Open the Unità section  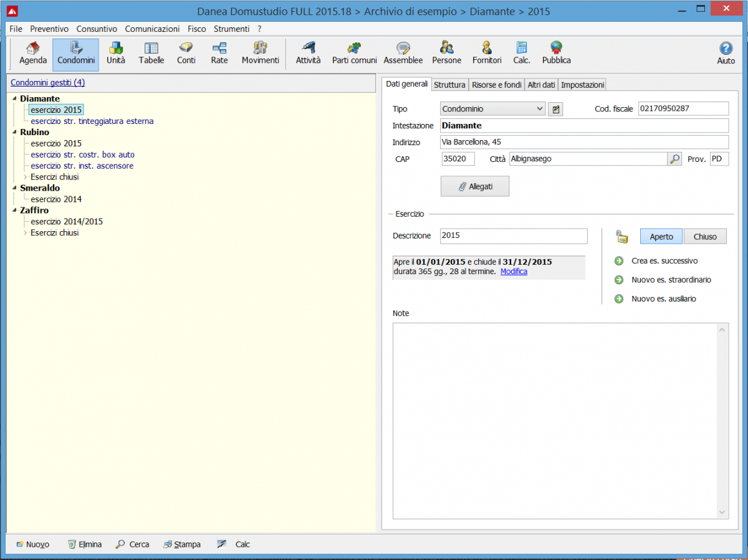click(x=116, y=54)
